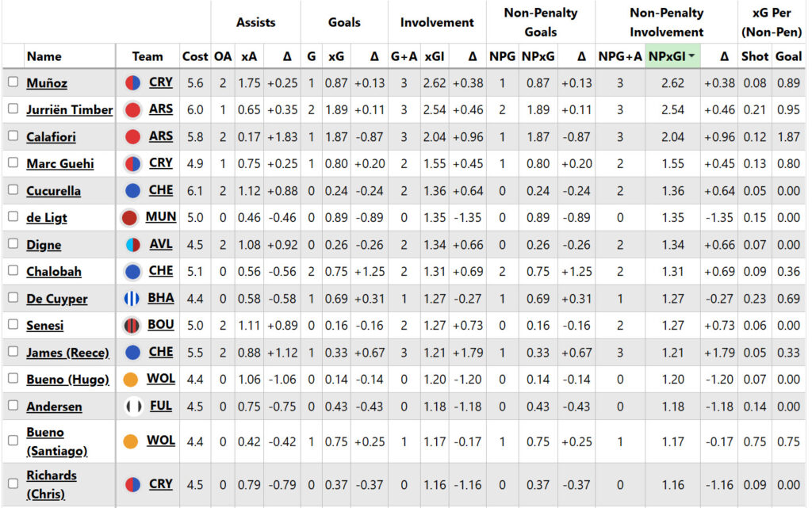Sort the table by the Cost column
The width and height of the screenshot is (812, 508).
tap(195, 56)
